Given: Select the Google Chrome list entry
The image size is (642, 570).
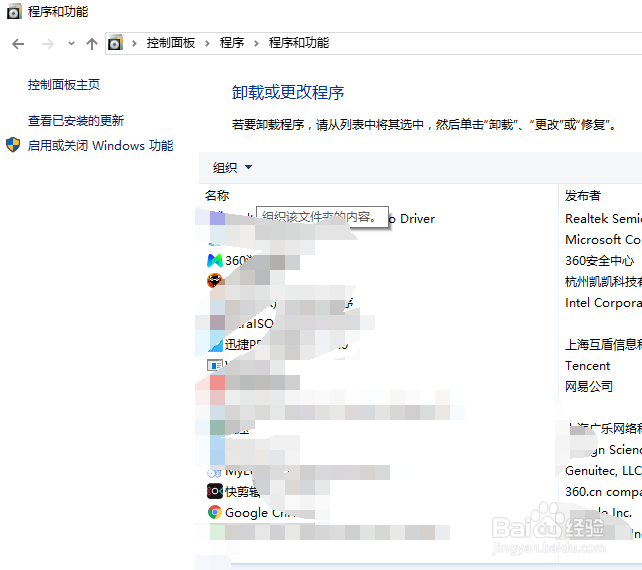Looking at the screenshot, I should [262, 512].
